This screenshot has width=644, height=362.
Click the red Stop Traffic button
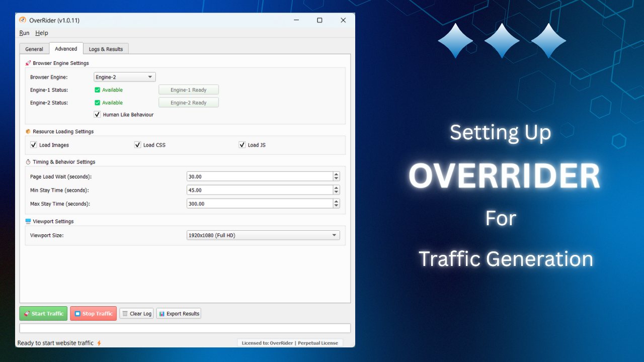94,314
